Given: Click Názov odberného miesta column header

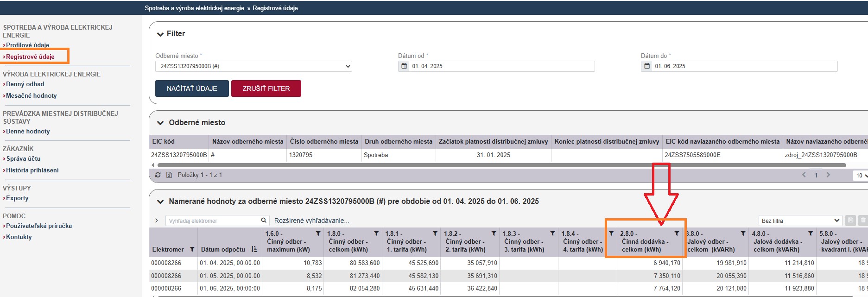Looking at the screenshot, I should coord(247,141).
